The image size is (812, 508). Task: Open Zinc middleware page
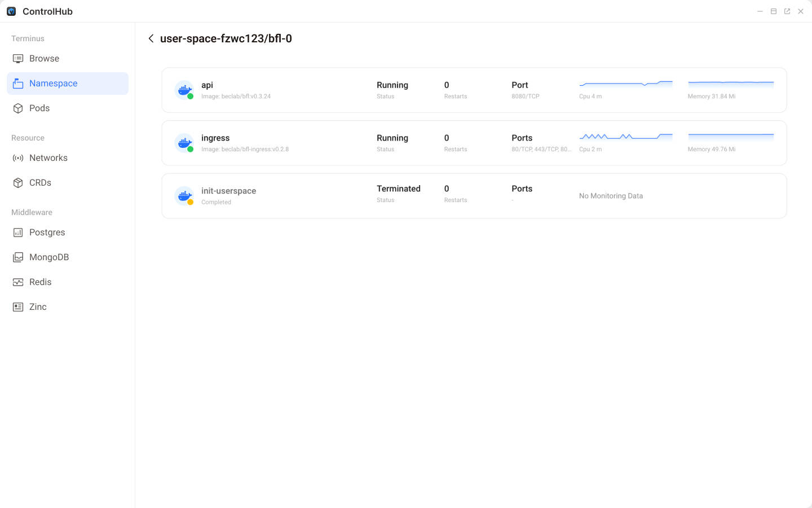click(x=68, y=307)
